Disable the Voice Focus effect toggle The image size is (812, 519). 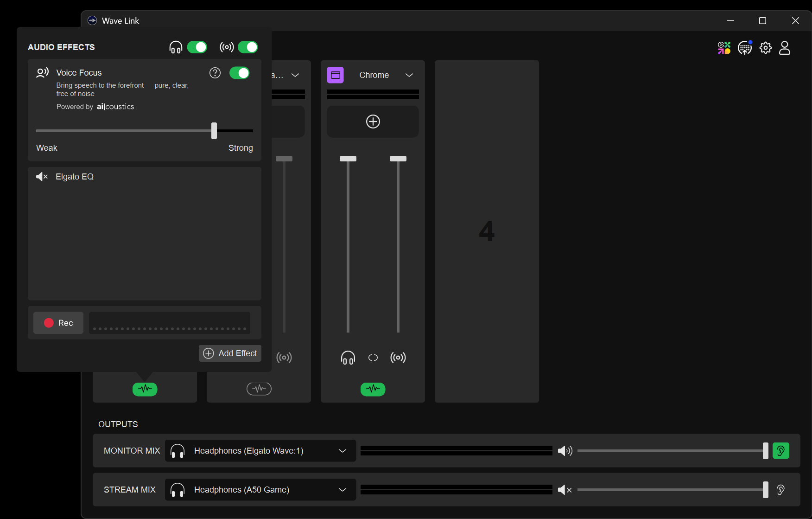tap(240, 73)
